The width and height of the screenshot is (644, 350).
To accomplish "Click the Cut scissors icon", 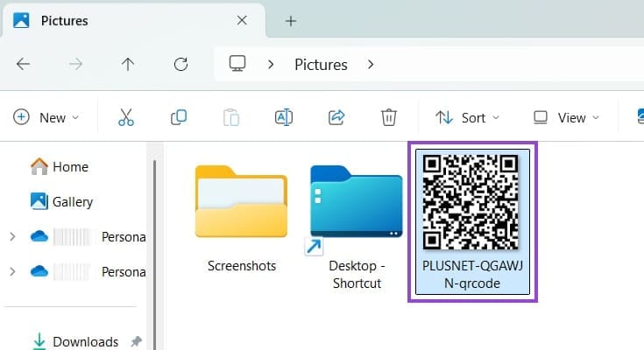I will pos(126,117).
